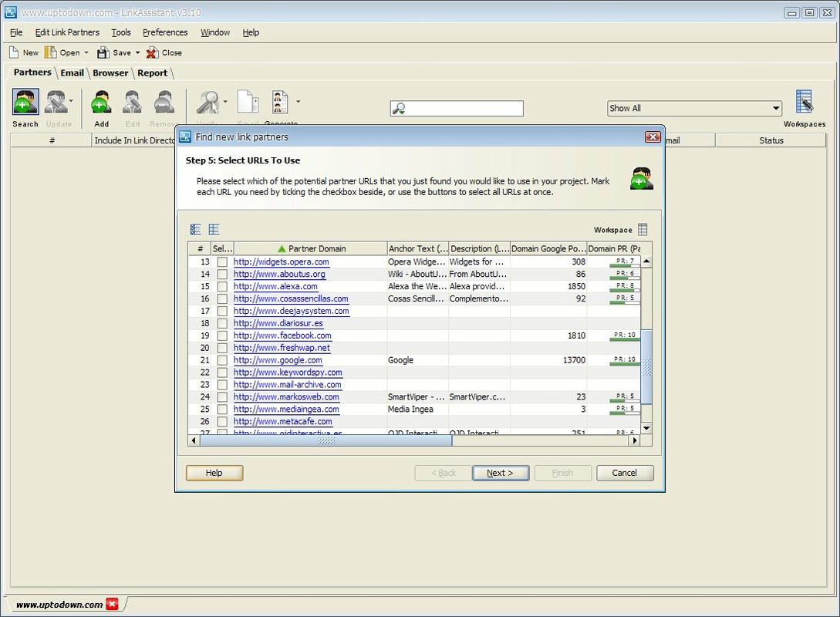Image resolution: width=840 pixels, height=617 pixels.
Task: Click the Save toolbar icon
Action: point(103,52)
